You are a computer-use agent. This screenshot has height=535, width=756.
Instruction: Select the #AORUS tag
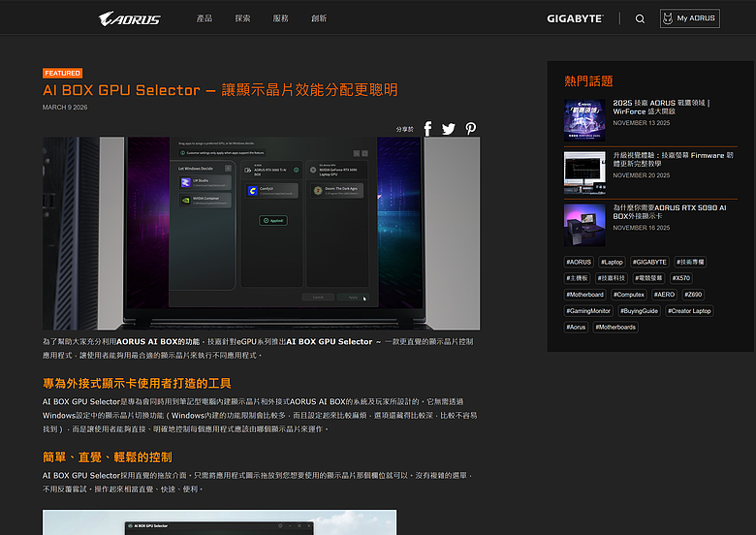[x=579, y=263]
